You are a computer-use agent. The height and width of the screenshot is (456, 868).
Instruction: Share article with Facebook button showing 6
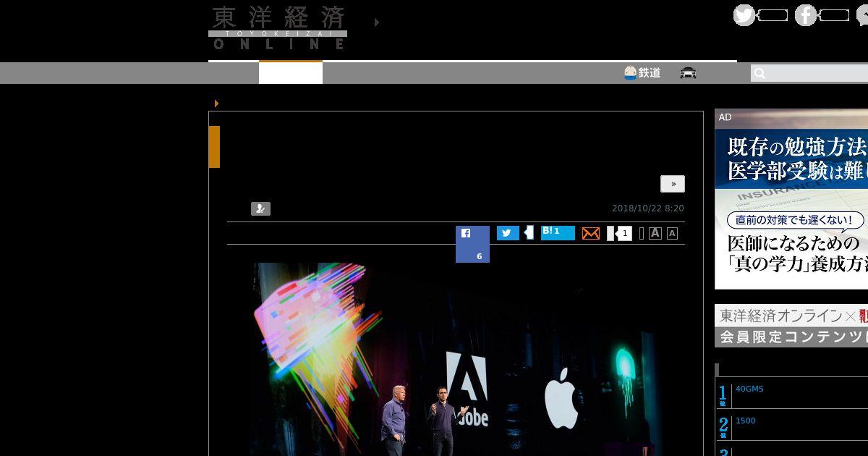[x=472, y=244]
